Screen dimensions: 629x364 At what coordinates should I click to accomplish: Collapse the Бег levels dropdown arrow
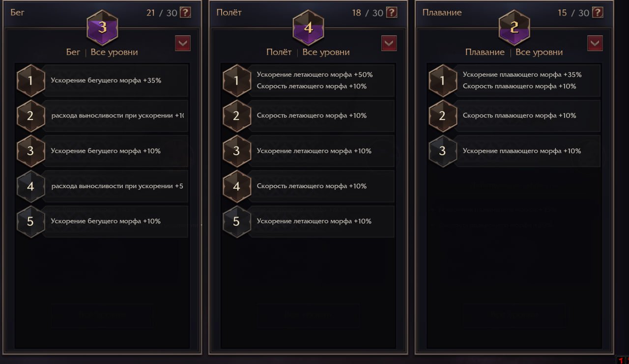183,43
